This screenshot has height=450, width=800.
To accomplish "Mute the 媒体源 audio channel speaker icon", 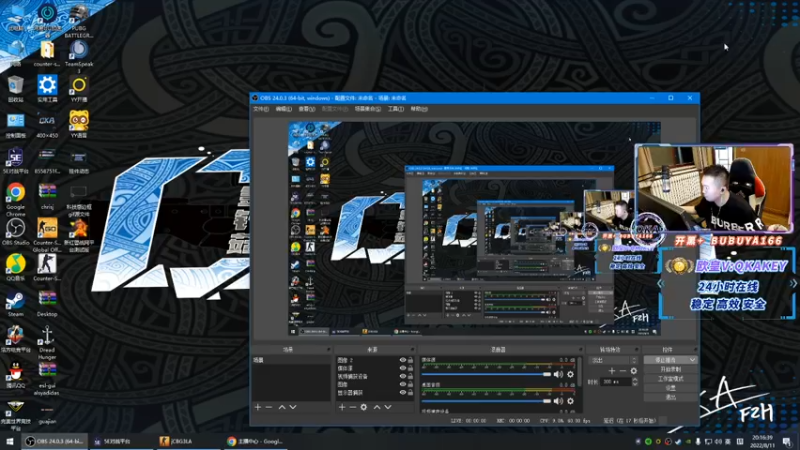I will point(559,374).
